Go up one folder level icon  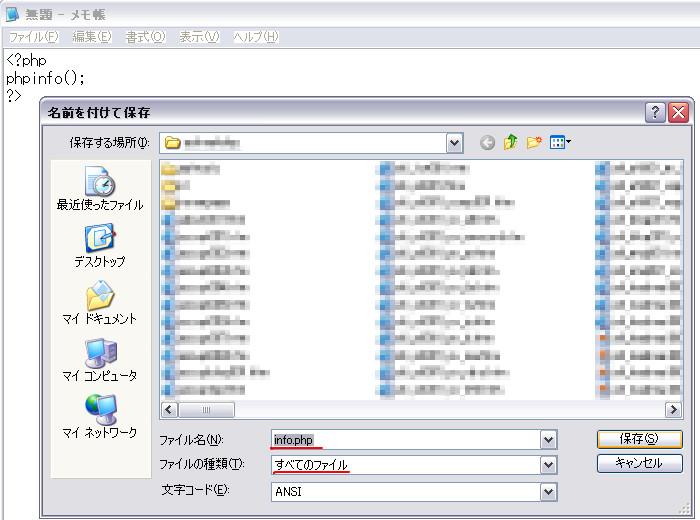(x=510, y=142)
